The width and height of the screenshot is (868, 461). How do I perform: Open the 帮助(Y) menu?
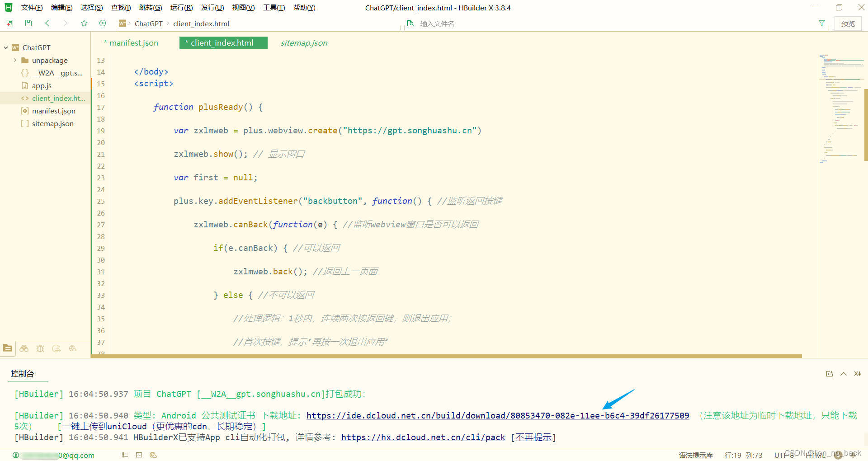(304, 8)
